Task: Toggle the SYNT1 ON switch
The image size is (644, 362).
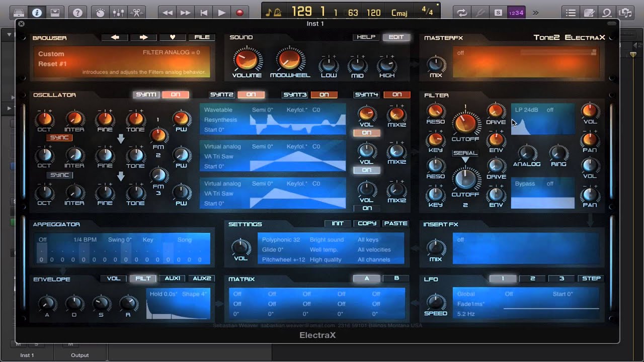Action: tap(176, 95)
